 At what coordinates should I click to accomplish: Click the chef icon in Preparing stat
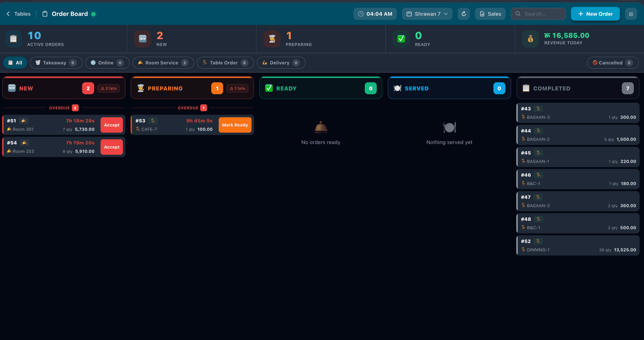tap(272, 39)
